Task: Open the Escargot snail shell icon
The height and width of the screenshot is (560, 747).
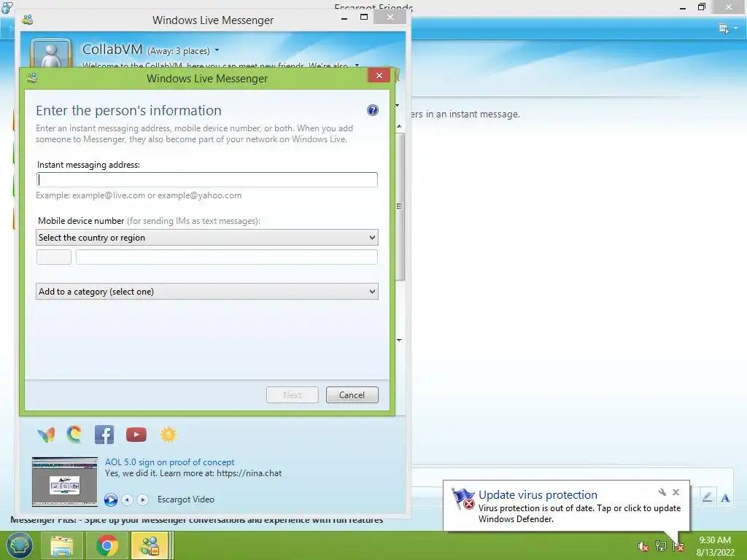Action: pos(74,435)
